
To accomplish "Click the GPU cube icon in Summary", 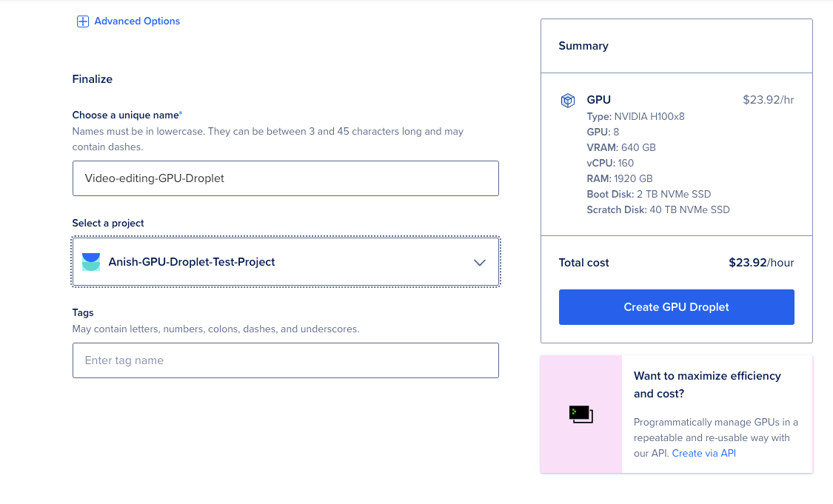I will [567, 101].
